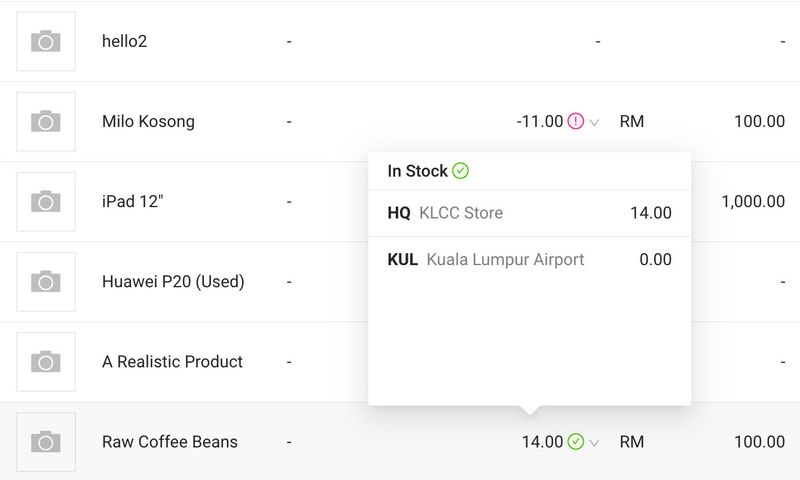Click A Realistic Product camera thumbnail

(46, 362)
